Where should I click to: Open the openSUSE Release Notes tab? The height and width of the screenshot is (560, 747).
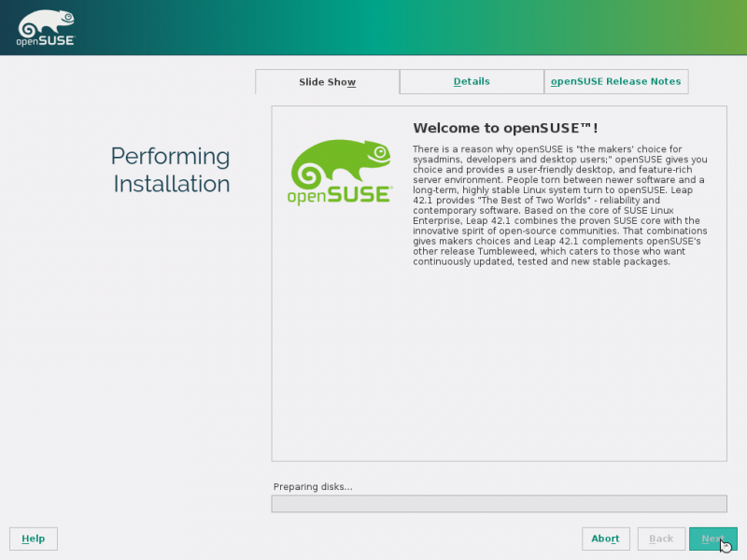pos(615,82)
